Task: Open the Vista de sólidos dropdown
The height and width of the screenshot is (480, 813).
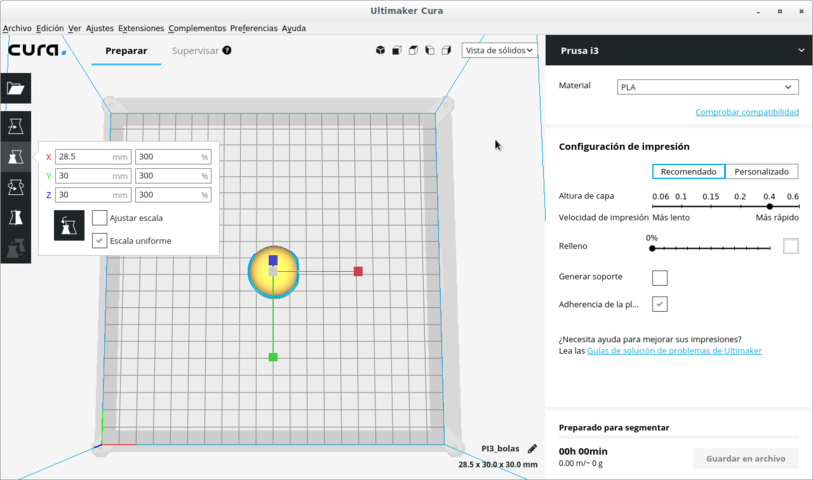Action: [499, 50]
